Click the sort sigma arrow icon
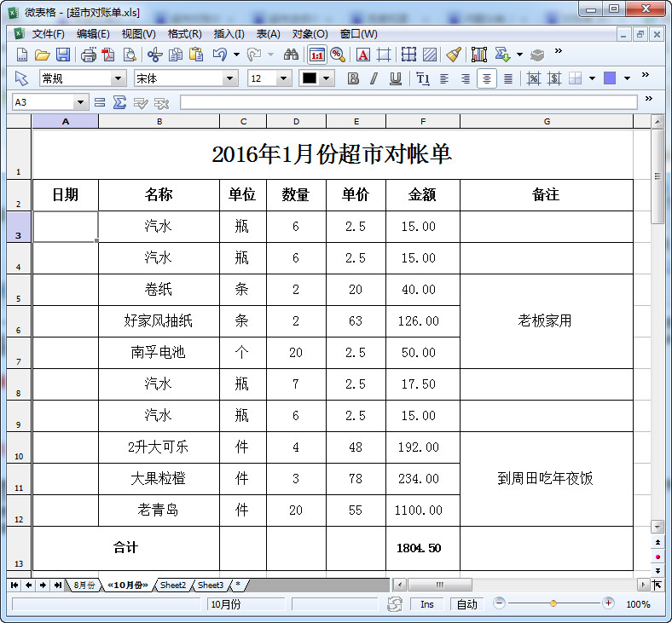This screenshot has width=672, height=623. pos(502,55)
